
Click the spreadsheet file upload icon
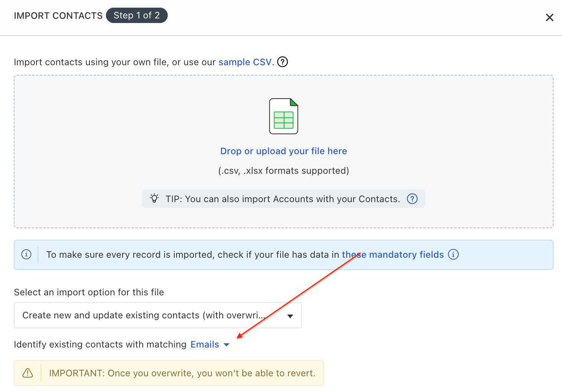(x=284, y=116)
